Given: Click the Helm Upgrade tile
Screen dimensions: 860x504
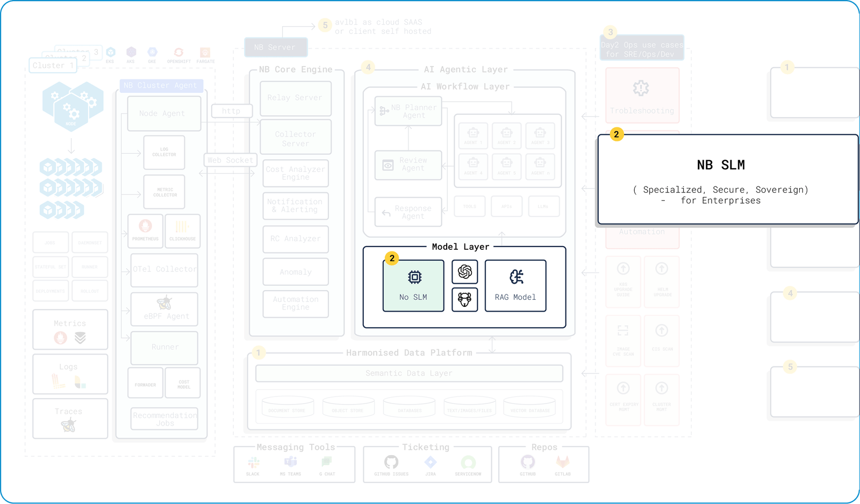Looking at the screenshot, I should tap(662, 282).
